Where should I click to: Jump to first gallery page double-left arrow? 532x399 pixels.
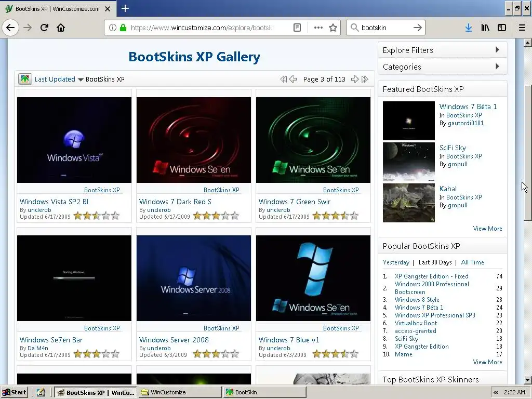283,79
